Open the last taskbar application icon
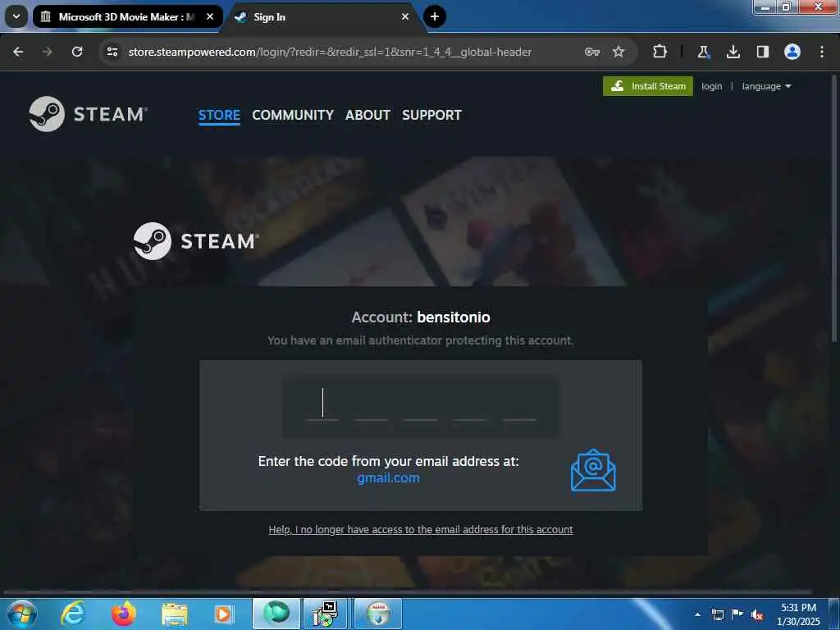840x630 pixels. click(377, 614)
